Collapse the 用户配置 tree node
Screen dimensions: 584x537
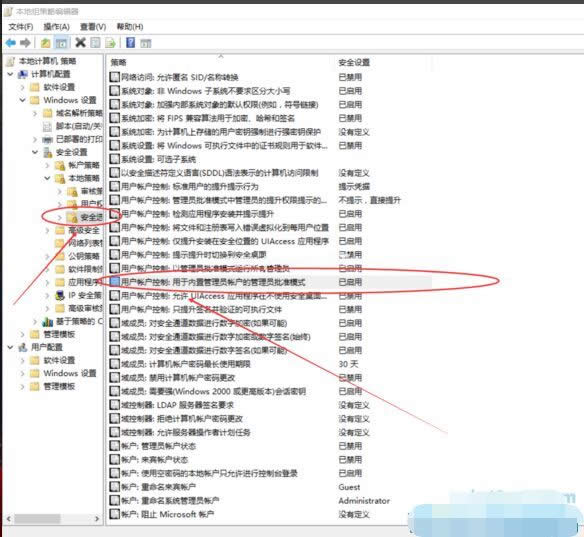(x=10, y=347)
